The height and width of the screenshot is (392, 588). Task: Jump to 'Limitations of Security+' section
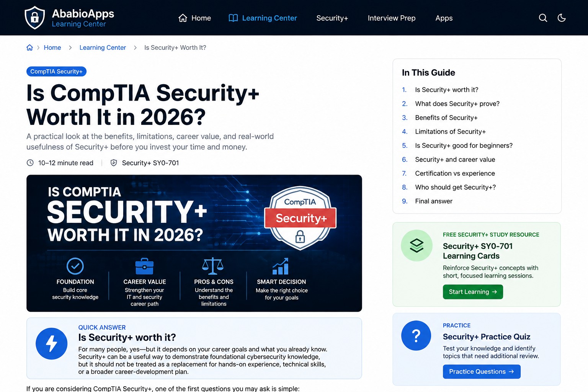coord(450,132)
